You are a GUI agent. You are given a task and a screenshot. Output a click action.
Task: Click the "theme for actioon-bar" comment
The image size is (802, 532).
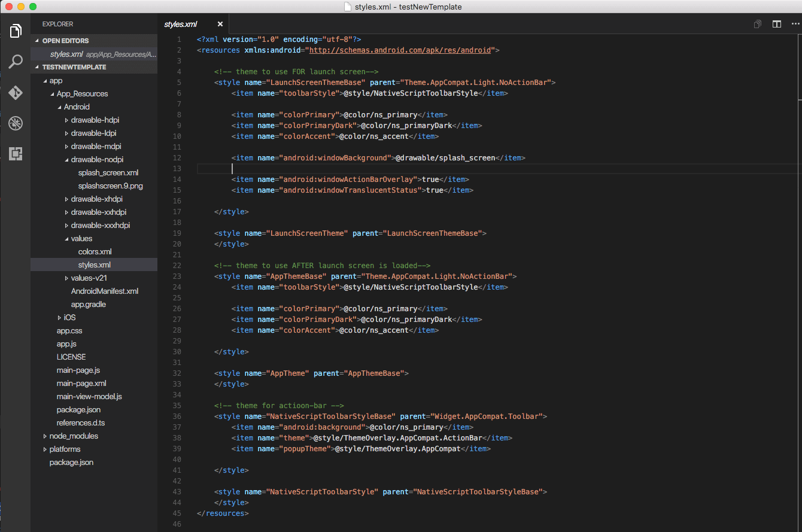[280, 406]
